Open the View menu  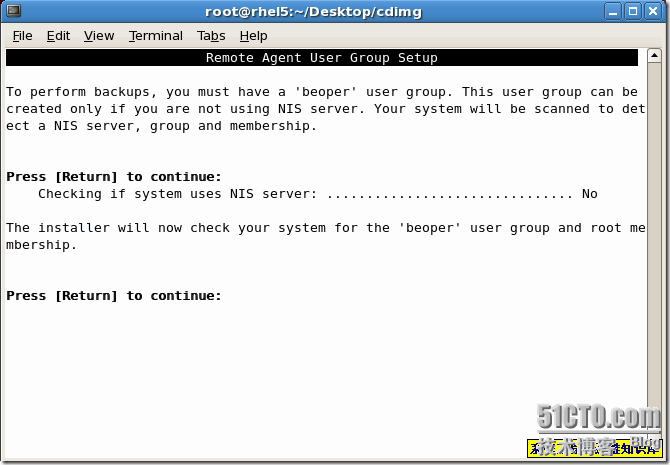(x=99, y=36)
